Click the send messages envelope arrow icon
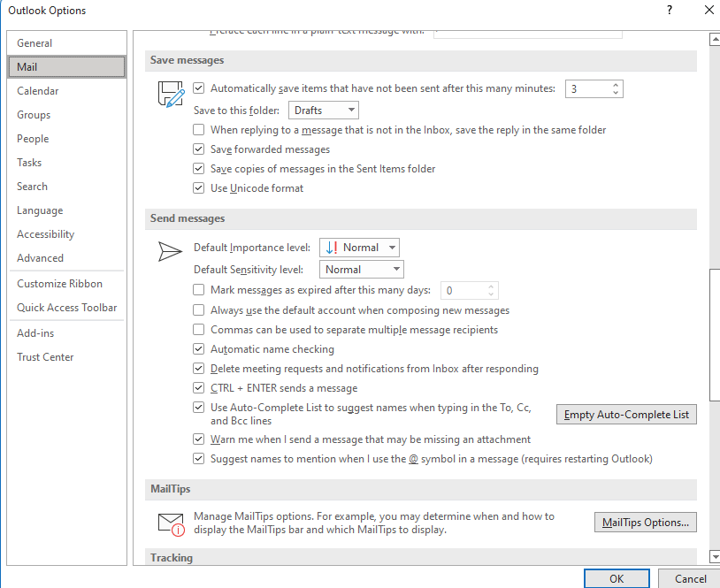The height and width of the screenshot is (588, 720). (x=170, y=251)
